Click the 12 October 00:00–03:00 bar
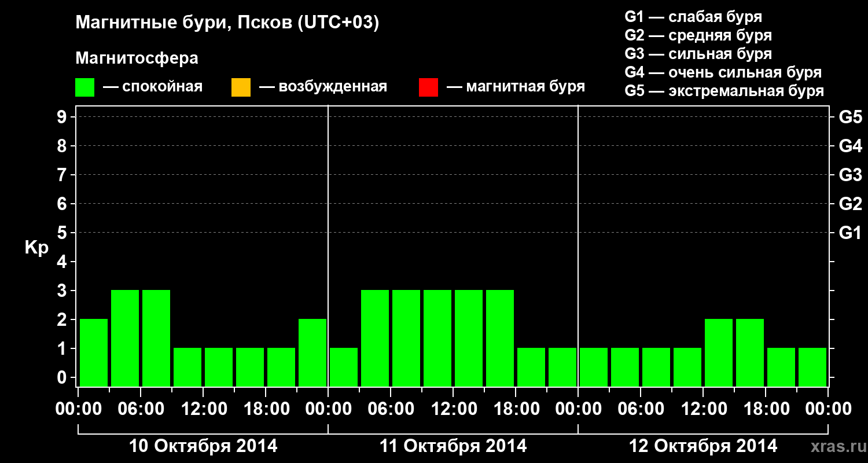868x463 pixels. 594,367
